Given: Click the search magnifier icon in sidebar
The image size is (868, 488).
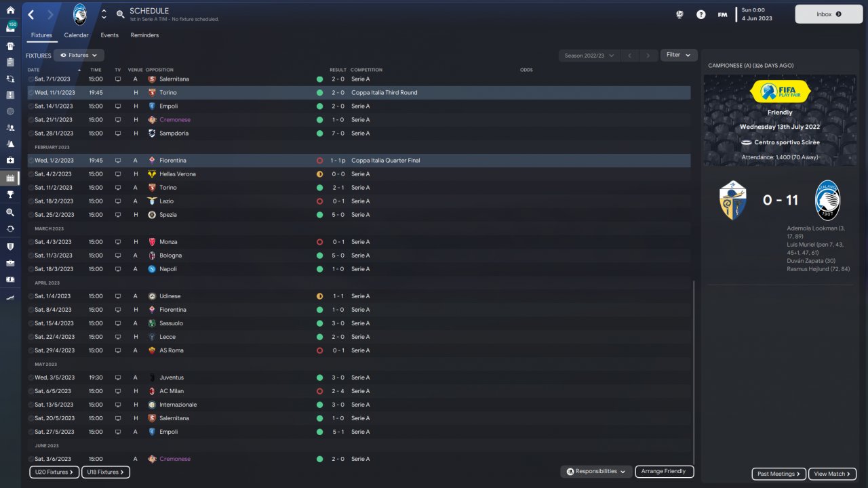Looking at the screenshot, I should (x=10, y=212).
